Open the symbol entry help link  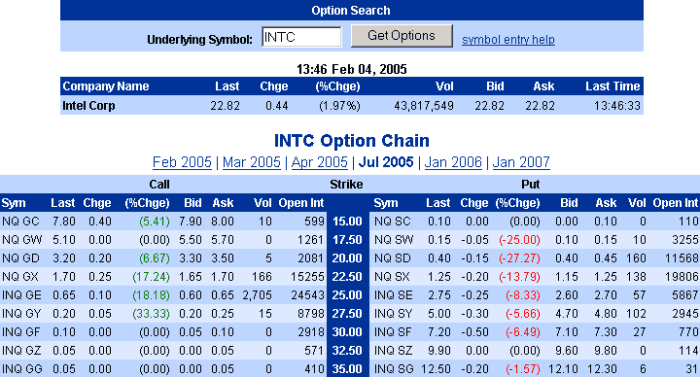(508, 40)
